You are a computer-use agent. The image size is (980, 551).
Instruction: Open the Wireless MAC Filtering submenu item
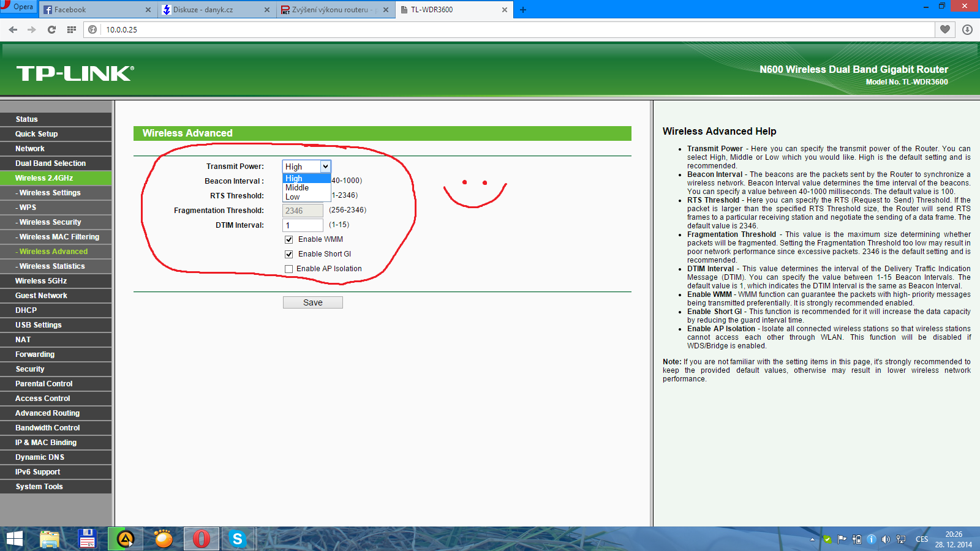56,237
